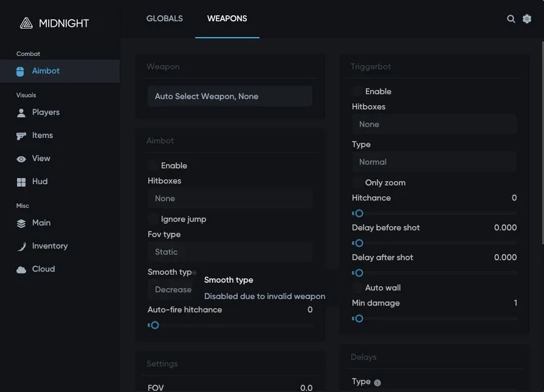Enable the Aimbot checkbox
The width and height of the screenshot is (544, 392).
coord(153,165)
